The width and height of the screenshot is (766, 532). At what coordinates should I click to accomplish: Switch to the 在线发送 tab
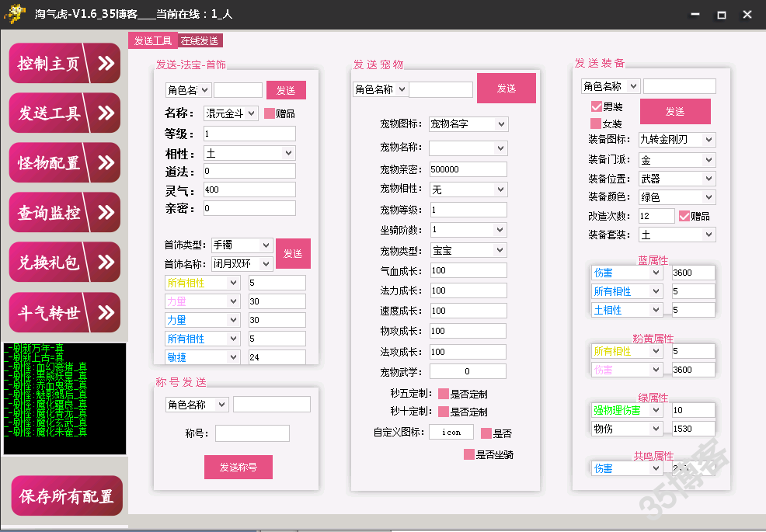[x=200, y=40]
